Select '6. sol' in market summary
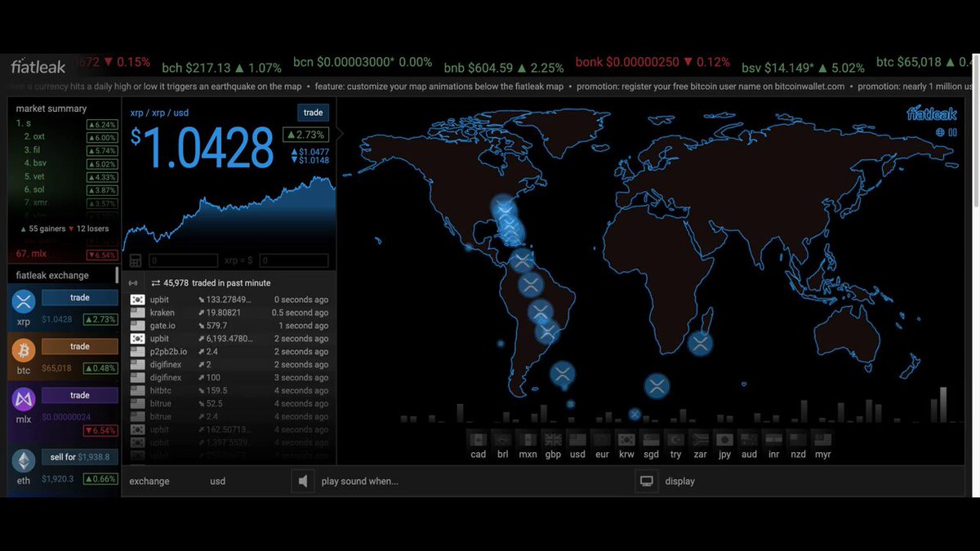The width and height of the screenshot is (980, 551). click(x=66, y=189)
